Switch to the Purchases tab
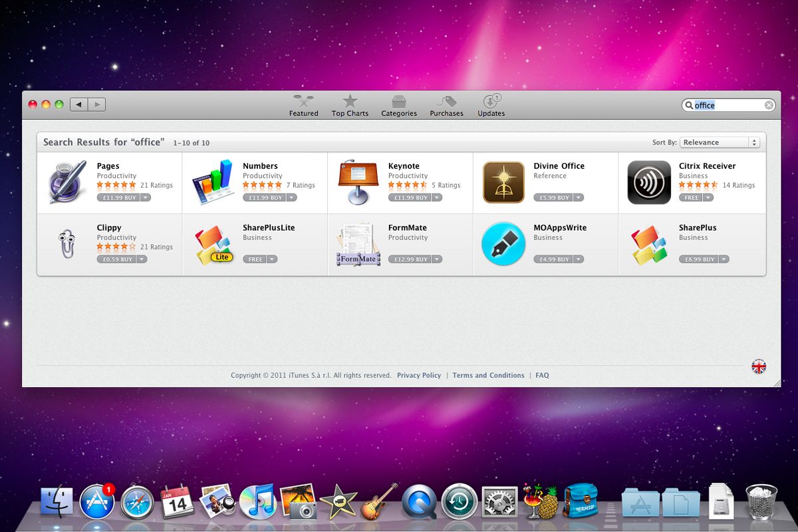 [x=446, y=105]
